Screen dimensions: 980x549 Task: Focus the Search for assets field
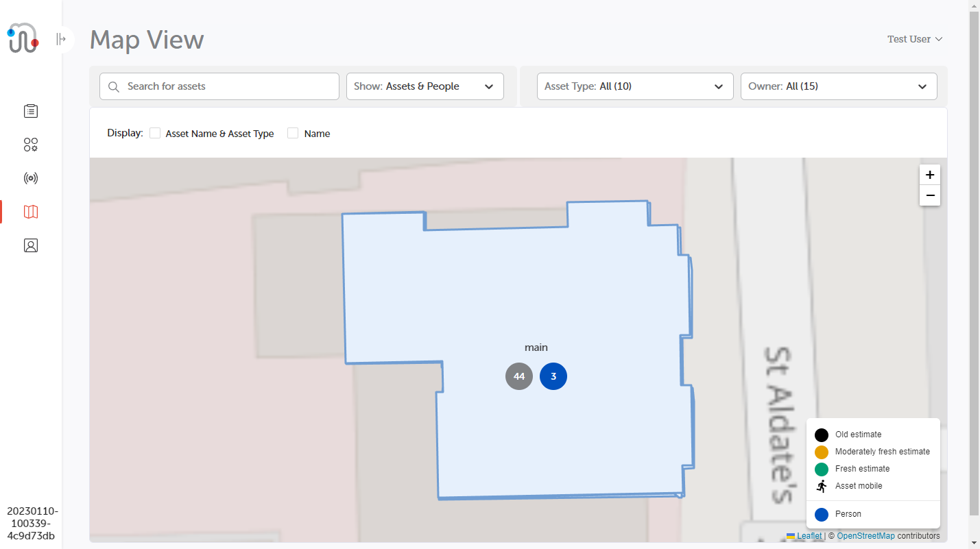[x=226, y=86]
